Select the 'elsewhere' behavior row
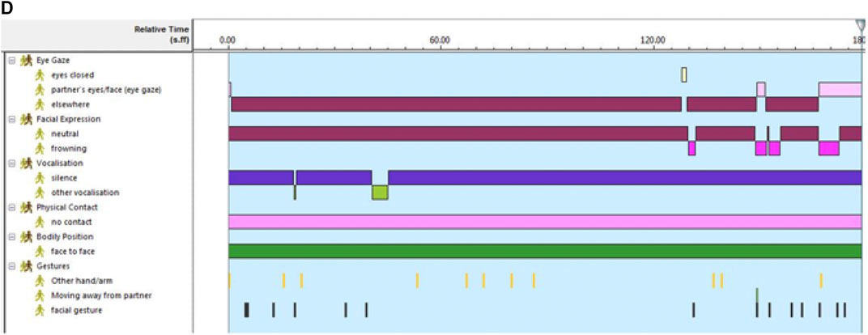 [x=70, y=104]
